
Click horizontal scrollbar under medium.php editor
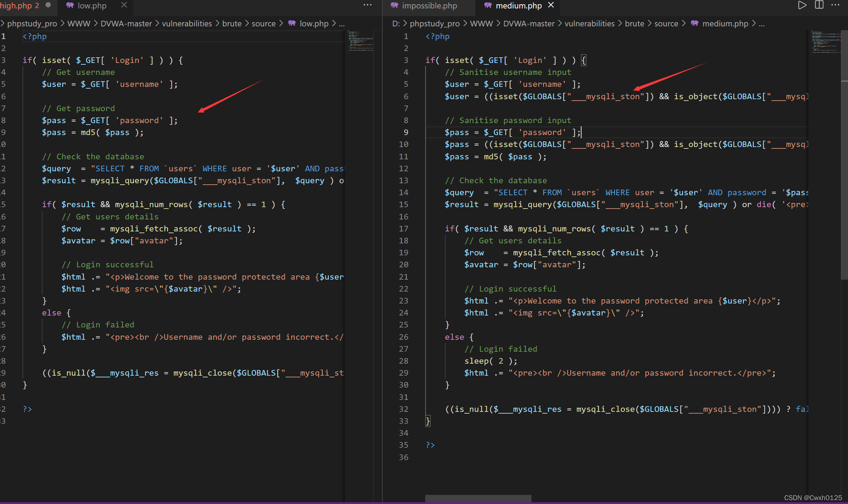478,498
